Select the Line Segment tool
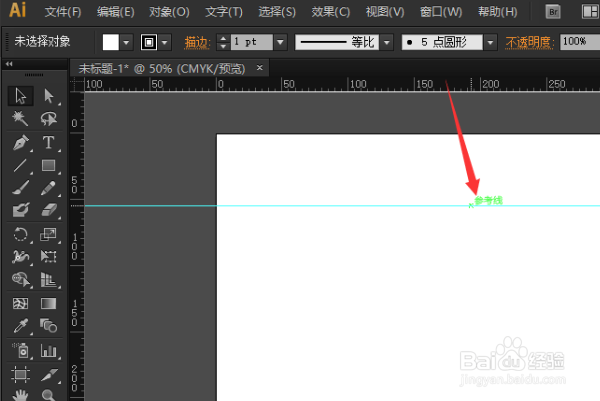Viewport: 600px width, 401px height. tap(20, 166)
